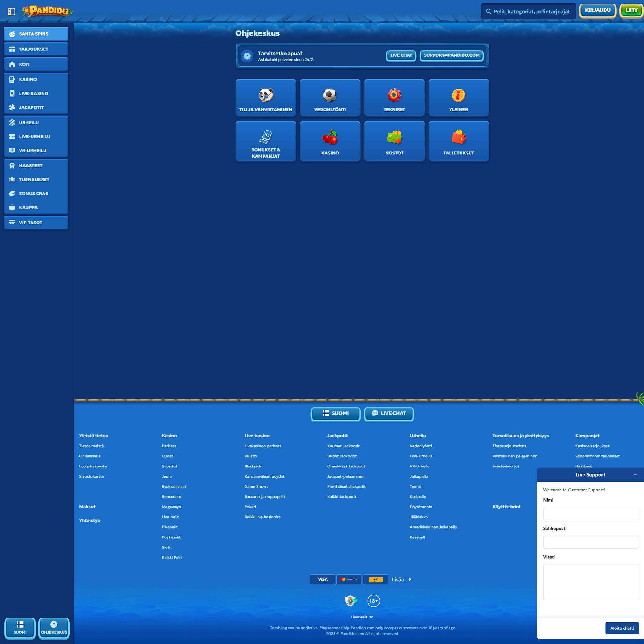Open Bonukset & Kampanjat help category
Viewport: 644px width, 644px height.
click(x=266, y=141)
